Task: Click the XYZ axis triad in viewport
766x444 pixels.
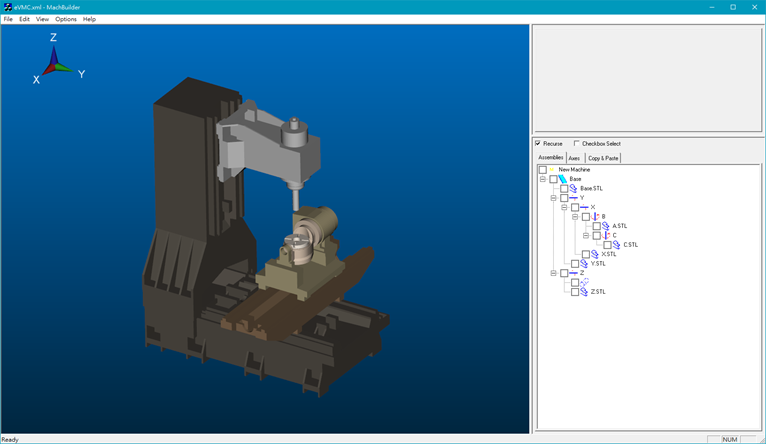Action: tap(54, 63)
